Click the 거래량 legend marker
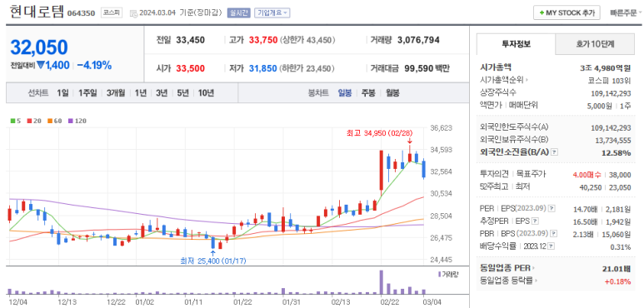Viewport: 644px width, 308px height. (x=439, y=274)
